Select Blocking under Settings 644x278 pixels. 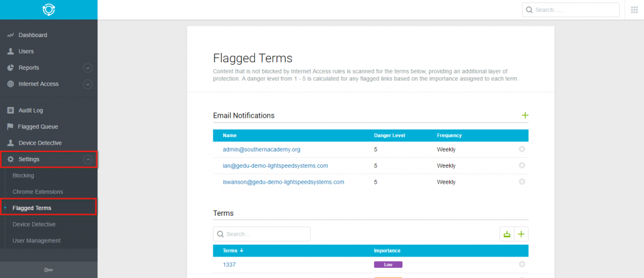[23, 175]
